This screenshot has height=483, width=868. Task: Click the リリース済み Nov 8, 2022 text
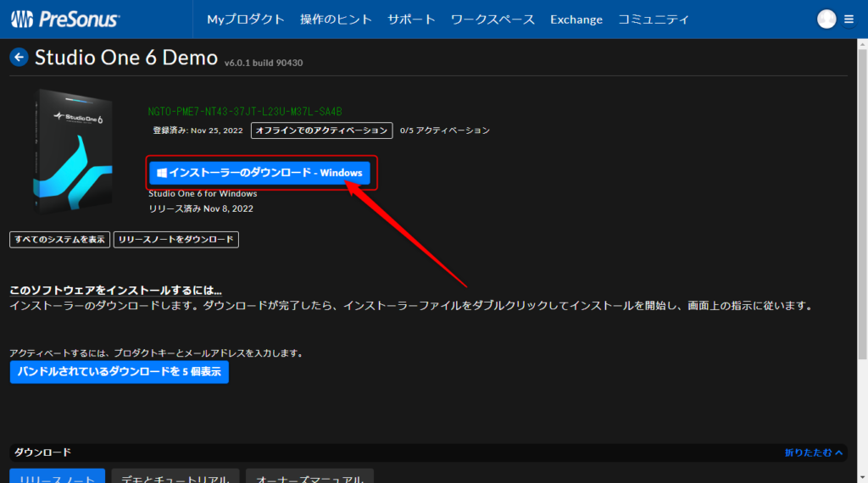tap(201, 208)
